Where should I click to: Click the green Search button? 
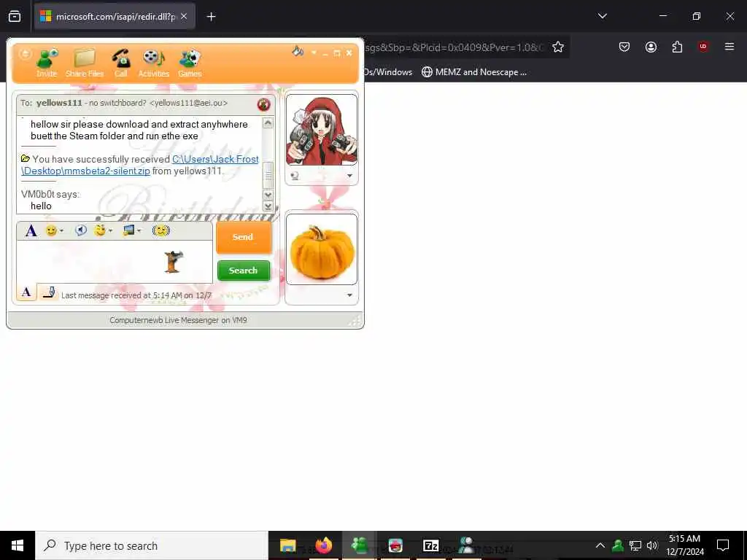pyautogui.click(x=244, y=271)
